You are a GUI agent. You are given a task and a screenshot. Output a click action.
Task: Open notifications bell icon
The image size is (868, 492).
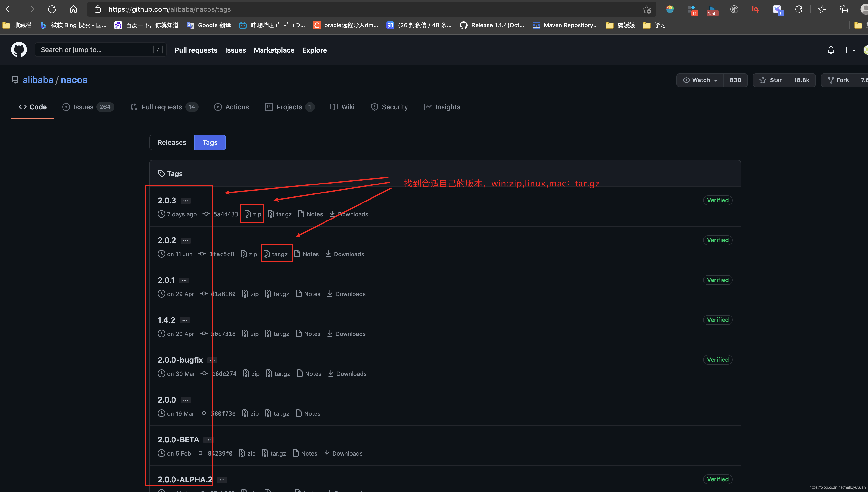tap(831, 50)
